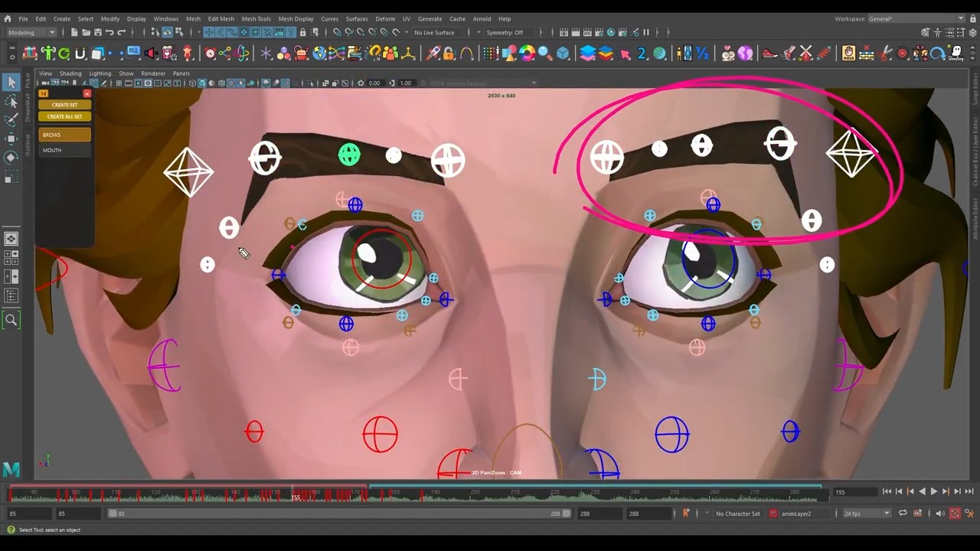This screenshot has height=551, width=980.
Task: Click the magnifying glass shelf icon
Action: pos(544,53)
